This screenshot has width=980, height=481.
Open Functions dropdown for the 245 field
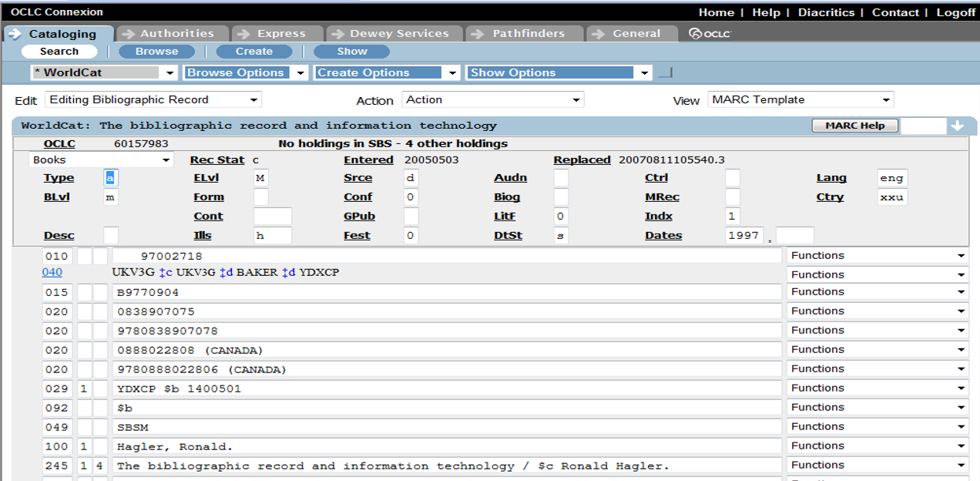[x=878, y=465]
